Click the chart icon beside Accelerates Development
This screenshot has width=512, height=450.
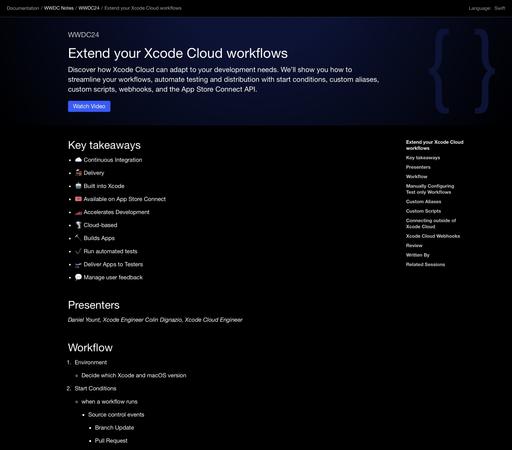[78, 212]
